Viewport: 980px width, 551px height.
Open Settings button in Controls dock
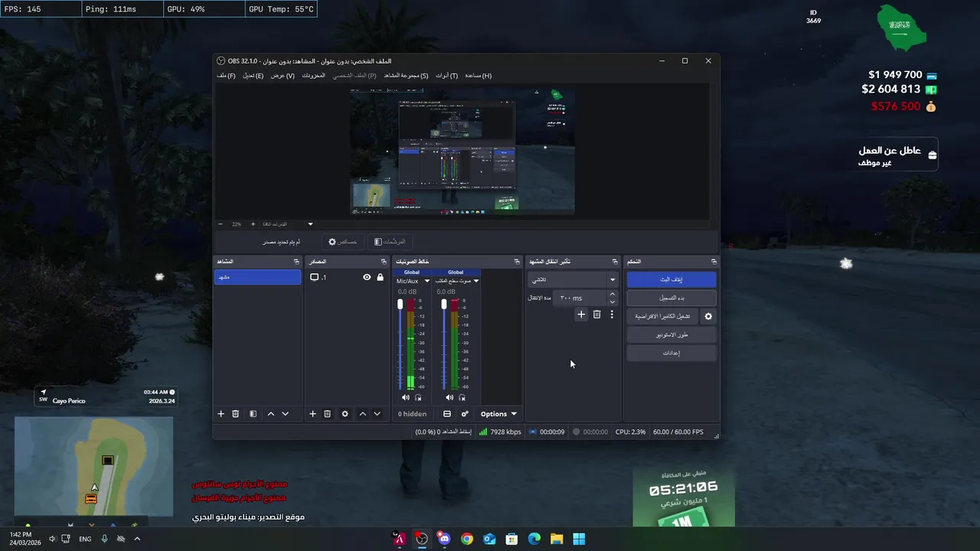(x=671, y=353)
